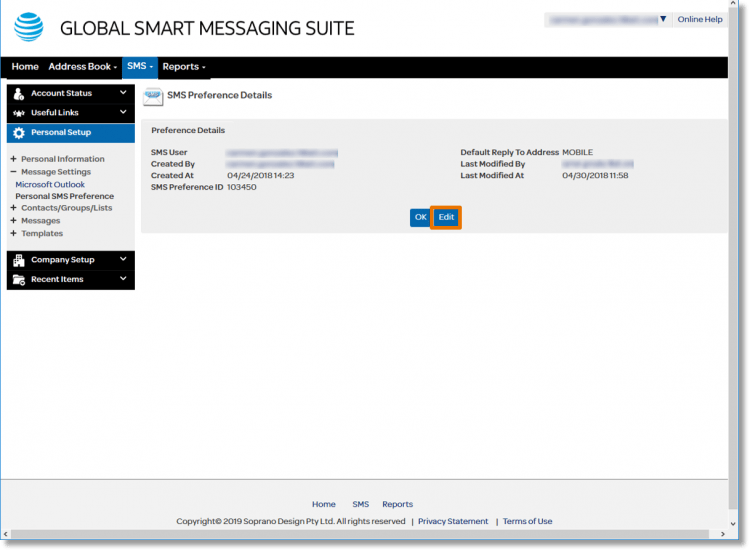This screenshot has width=750, height=551.
Task: Click the Personal Setup gear icon
Action: 19,133
